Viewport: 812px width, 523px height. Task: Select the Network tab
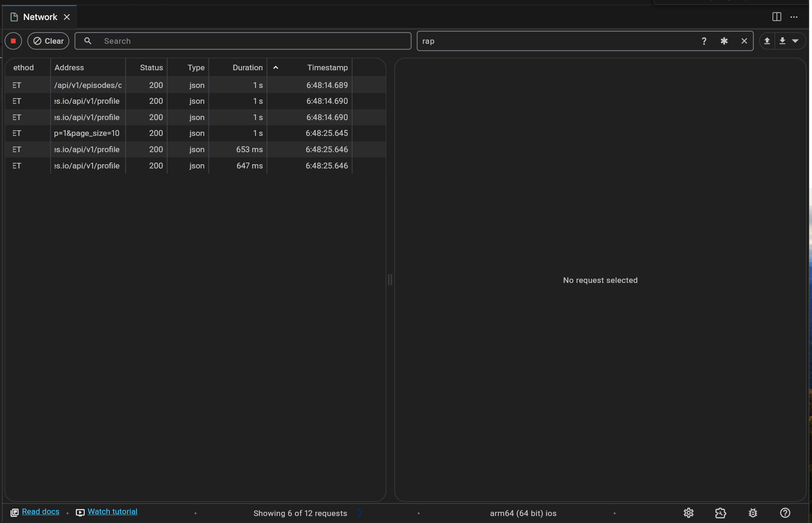tap(40, 17)
